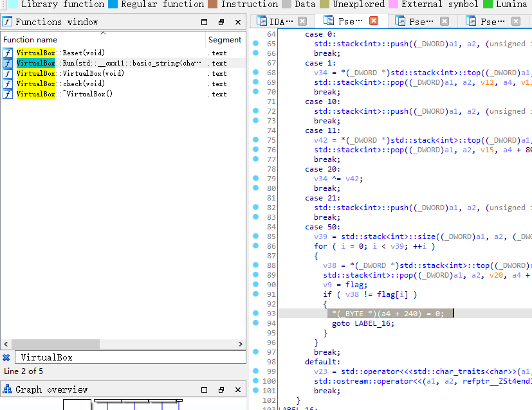The image size is (532, 410).
Task: Select the VirtualBox::~VirtualBox() destructor row
Action: tap(123, 94)
